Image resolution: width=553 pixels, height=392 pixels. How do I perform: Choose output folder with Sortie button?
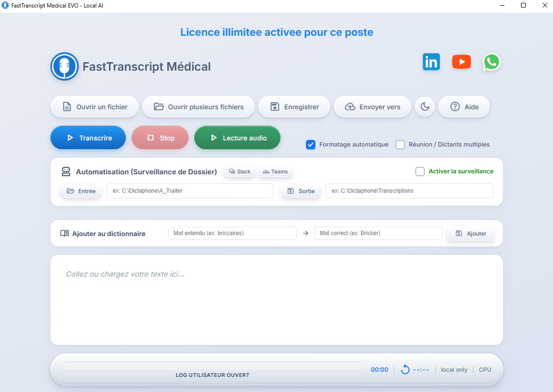click(x=301, y=191)
